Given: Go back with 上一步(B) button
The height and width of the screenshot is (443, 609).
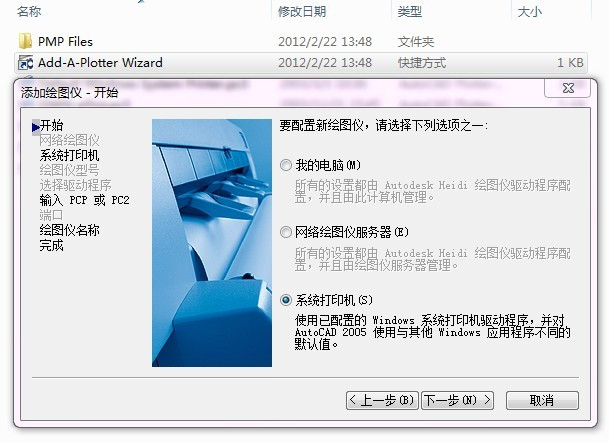Looking at the screenshot, I should pos(382,400).
